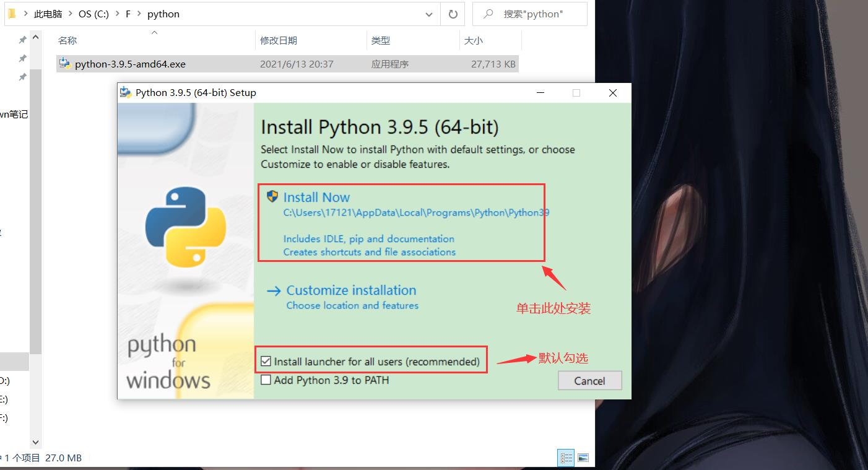Click the file size 27,713 KB
The height and width of the screenshot is (470, 868).
(493, 64)
